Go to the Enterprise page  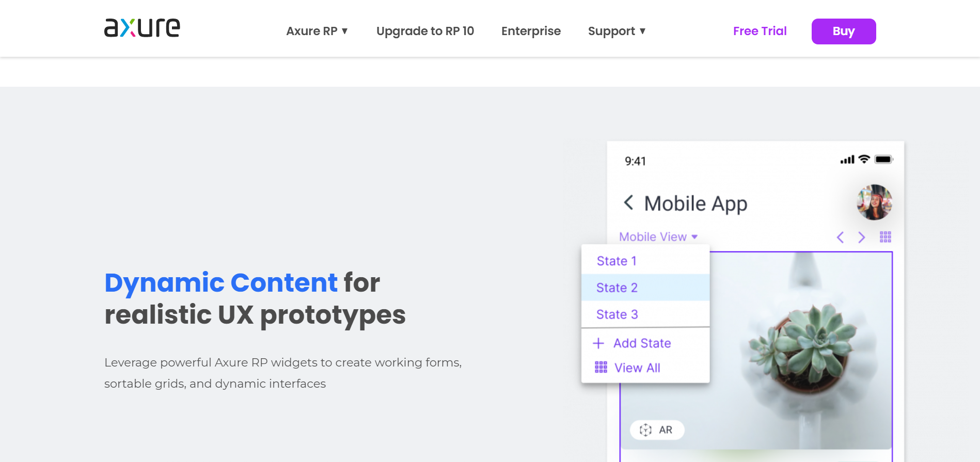tap(531, 31)
